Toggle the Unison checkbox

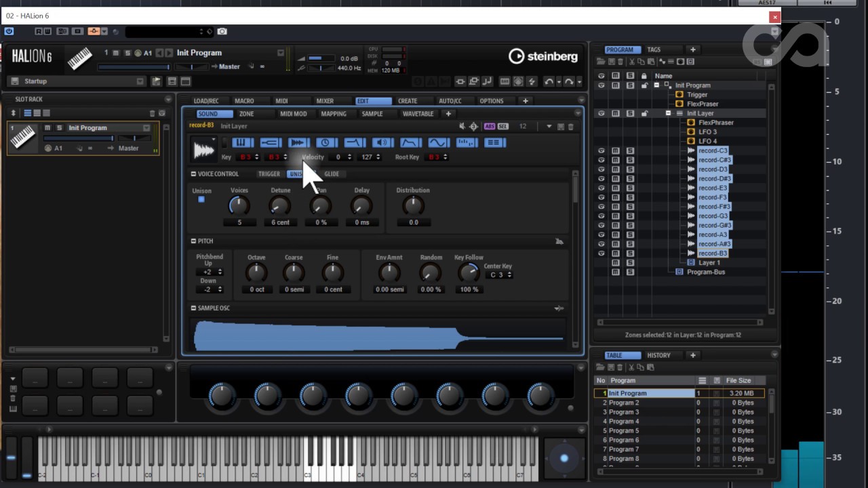(x=201, y=199)
